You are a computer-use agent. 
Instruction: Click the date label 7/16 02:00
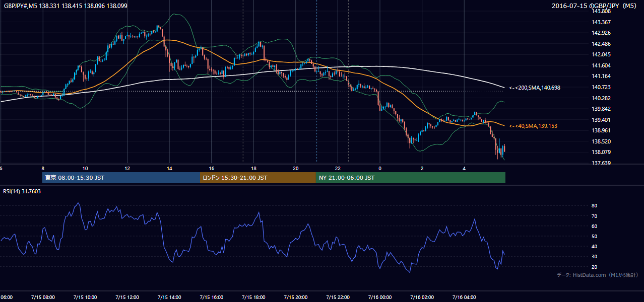[x=422, y=297]
